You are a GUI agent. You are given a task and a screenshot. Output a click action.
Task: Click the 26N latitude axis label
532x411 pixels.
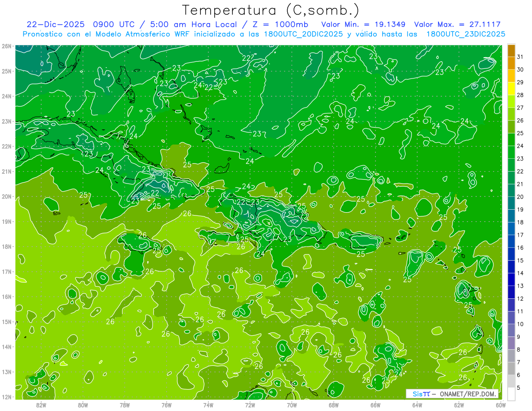[x=6, y=46]
